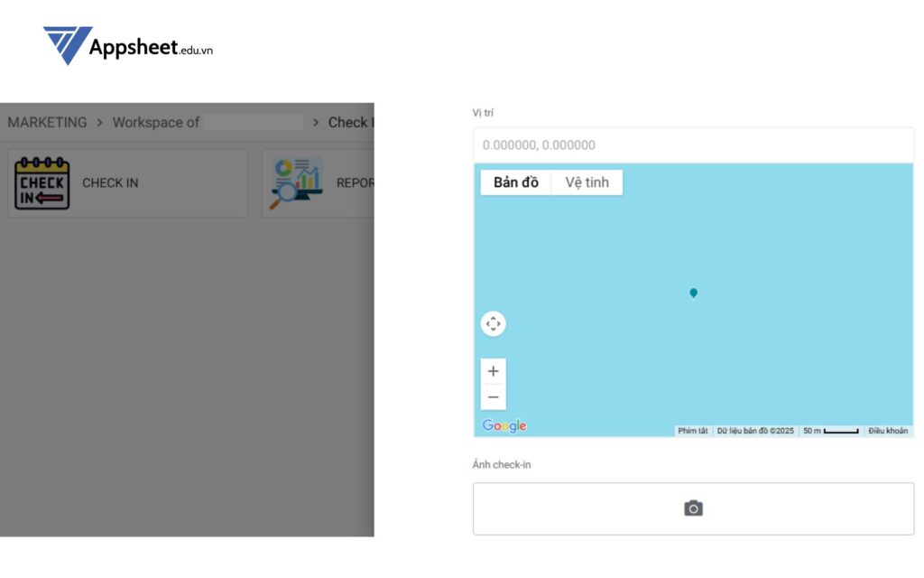924x578 pixels.
Task: Open 'Workspace of' breadcrumb link
Action: coord(155,123)
